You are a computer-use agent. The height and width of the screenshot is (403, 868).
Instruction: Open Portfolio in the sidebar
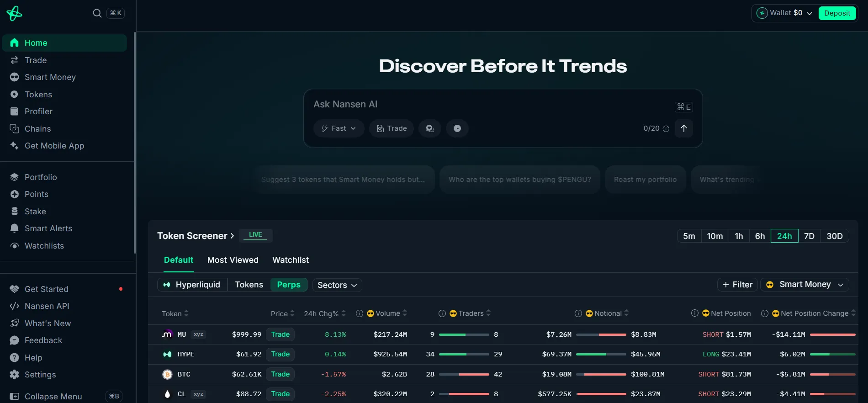pyautogui.click(x=64, y=177)
